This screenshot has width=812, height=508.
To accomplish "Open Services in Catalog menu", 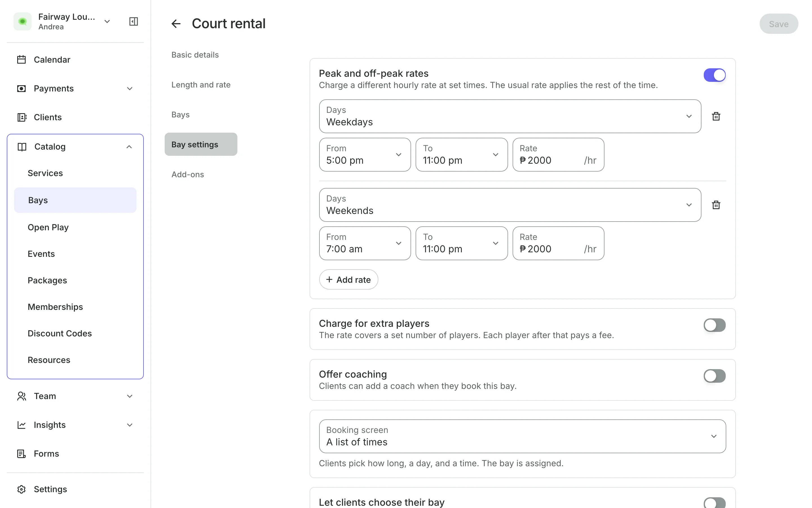I will pos(75,173).
